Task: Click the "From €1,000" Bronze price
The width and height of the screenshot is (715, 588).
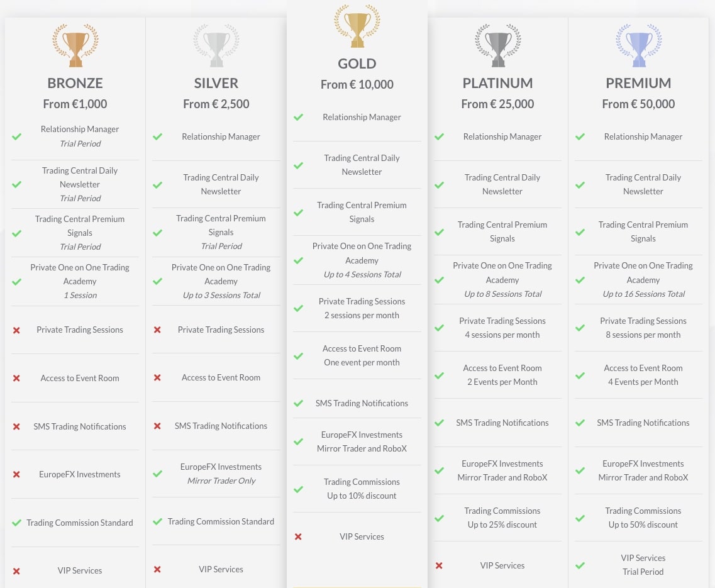Action: [75, 104]
